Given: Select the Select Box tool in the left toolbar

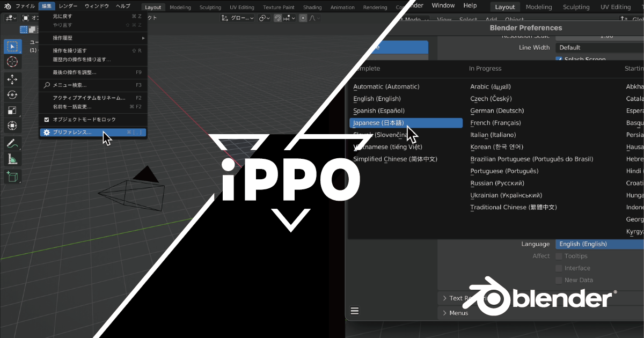Looking at the screenshot, I should tap(12, 46).
